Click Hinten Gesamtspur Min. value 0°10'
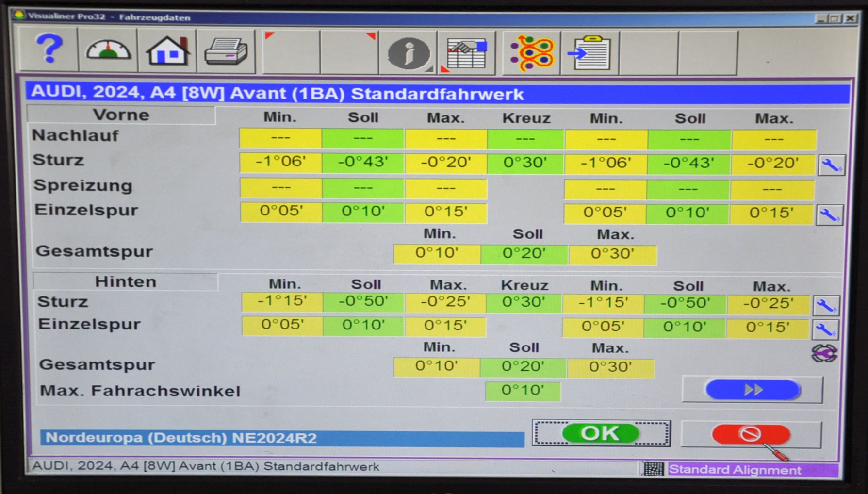This screenshot has width=868, height=494. coord(436,367)
